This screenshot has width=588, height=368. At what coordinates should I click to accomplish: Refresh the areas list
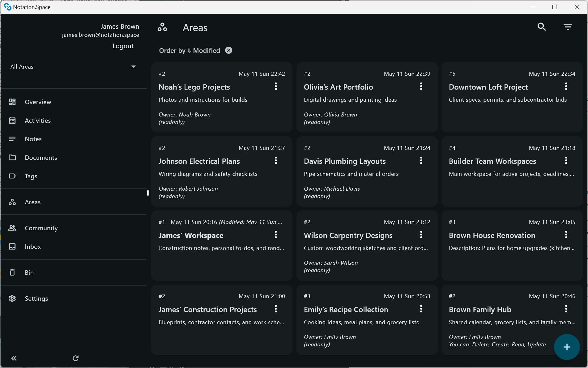click(75, 358)
